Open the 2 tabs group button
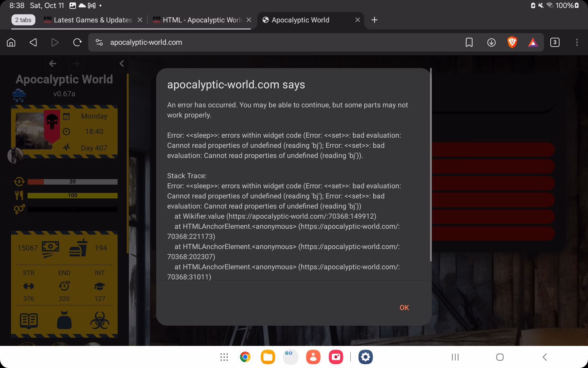This screenshot has height=368, width=588. click(x=23, y=20)
